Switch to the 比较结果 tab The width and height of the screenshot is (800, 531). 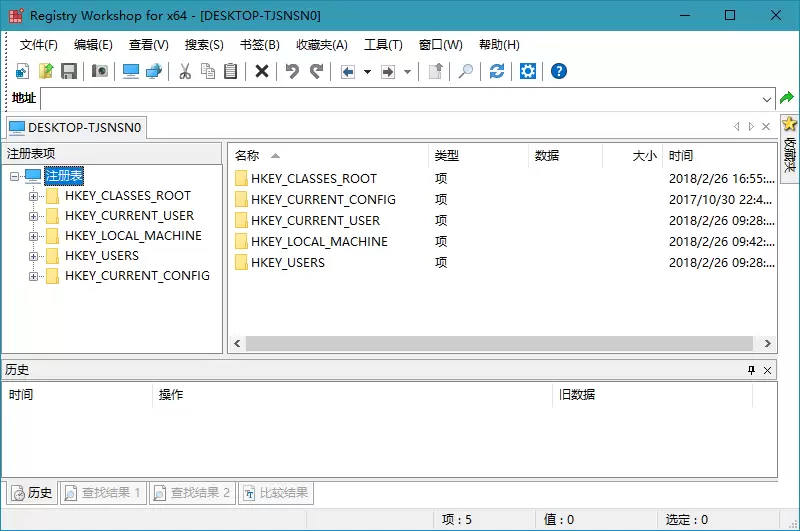(276, 493)
